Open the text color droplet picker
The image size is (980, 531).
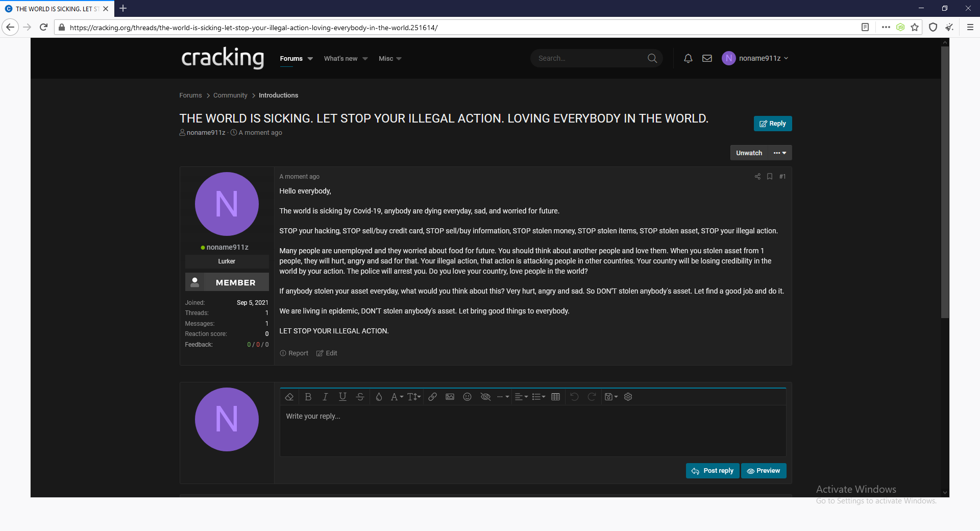tap(379, 397)
